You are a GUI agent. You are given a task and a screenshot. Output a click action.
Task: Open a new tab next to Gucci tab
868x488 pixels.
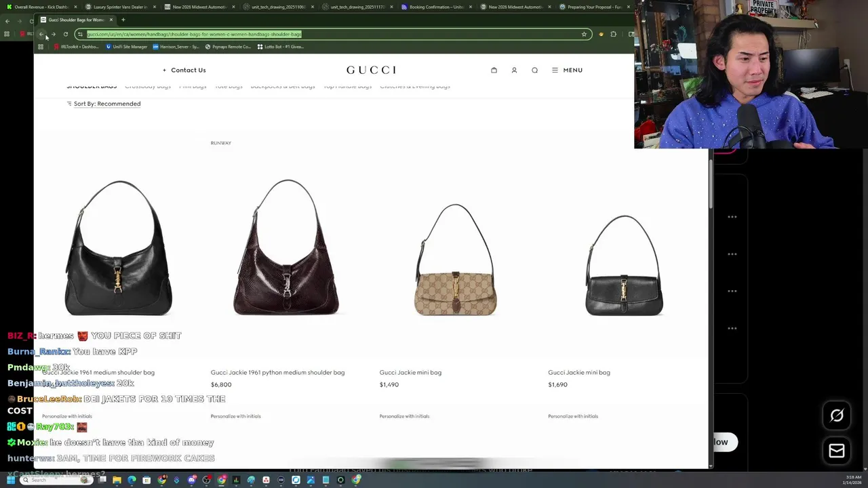[x=123, y=20]
